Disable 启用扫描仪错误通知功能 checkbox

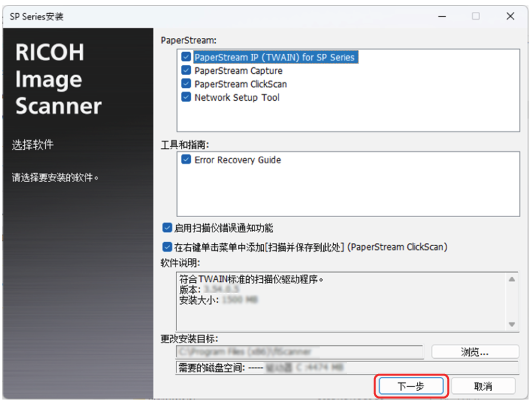point(167,228)
